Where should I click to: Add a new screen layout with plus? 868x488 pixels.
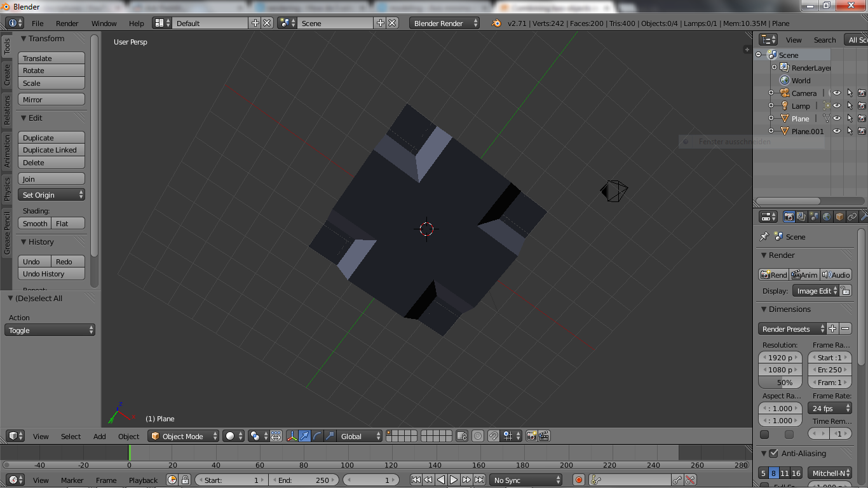coord(255,23)
